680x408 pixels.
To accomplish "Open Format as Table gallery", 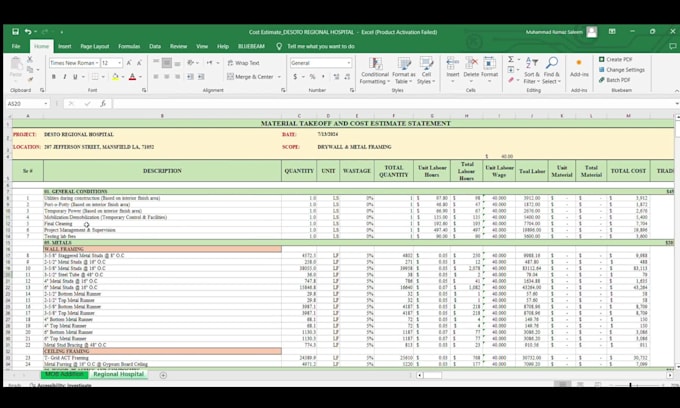I will (x=404, y=71).
